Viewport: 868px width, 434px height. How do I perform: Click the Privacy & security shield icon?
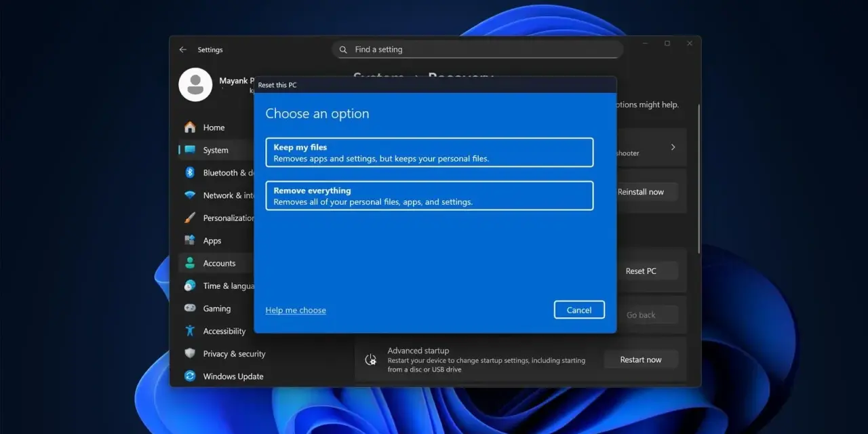[190, 353]
